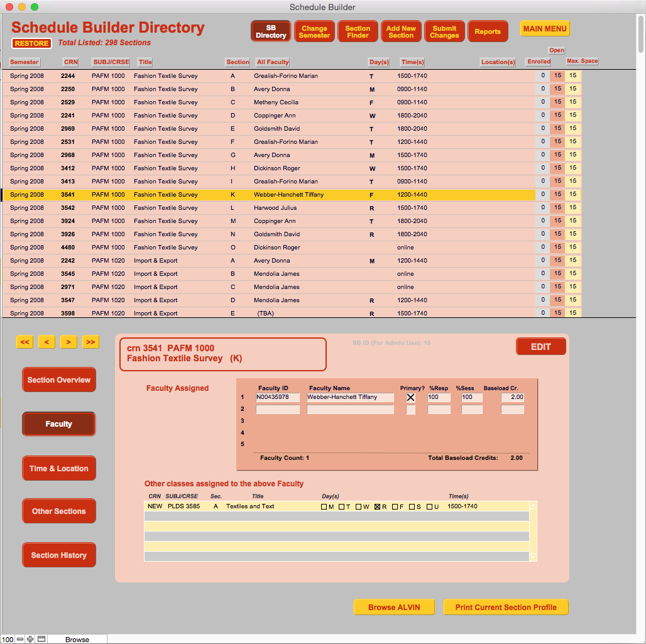Screen dimensions: 646x644
Task: Uncheck the R day box for PLDS 3585
Action: tap(377, 507)
